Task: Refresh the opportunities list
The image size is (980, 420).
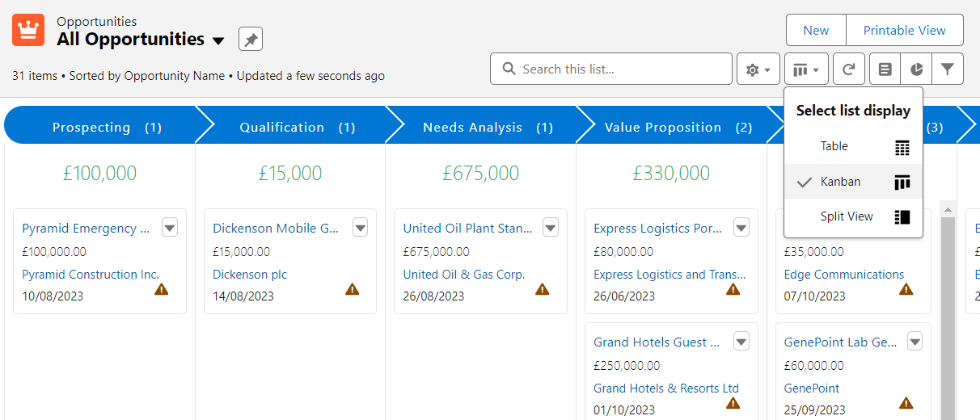Action: pos(848,69)
